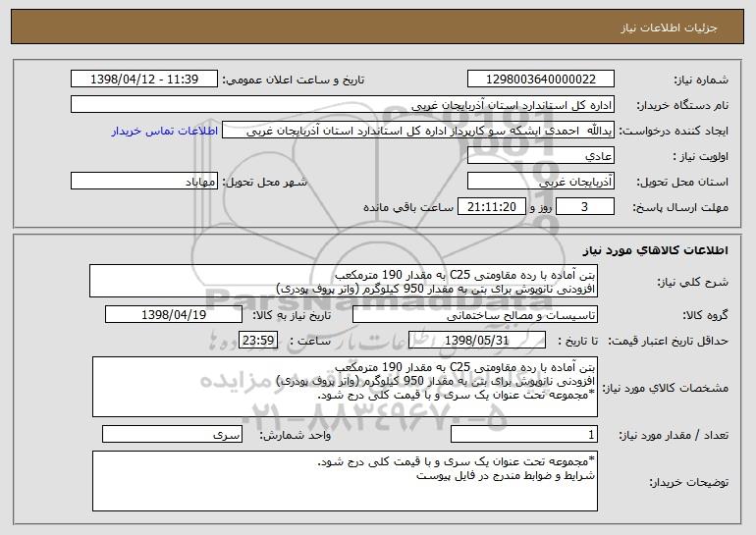This screenshot has width=756, height=535.
Task: Select the remaining days field showing 3
Action: pyautogui.click(x=585, y=207)
